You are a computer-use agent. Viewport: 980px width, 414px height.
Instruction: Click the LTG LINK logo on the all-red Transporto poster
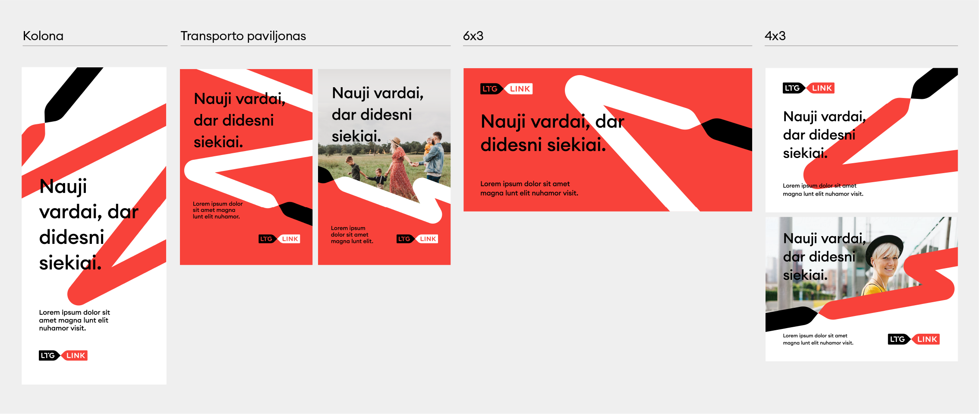279,239
